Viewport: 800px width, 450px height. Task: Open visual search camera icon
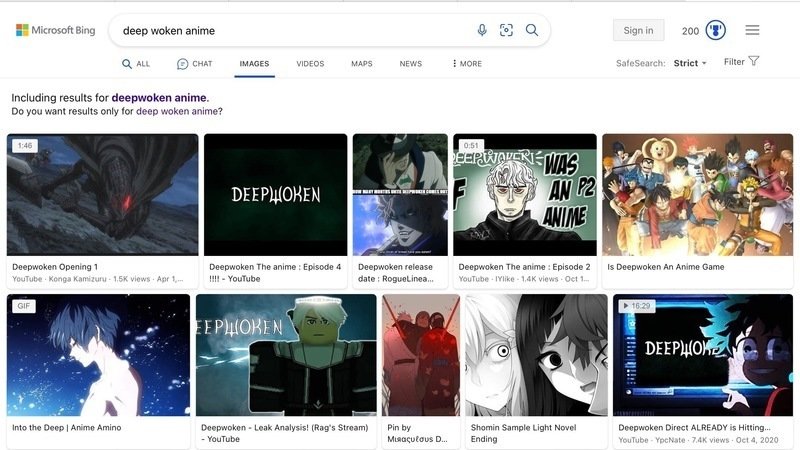[507, 30]
